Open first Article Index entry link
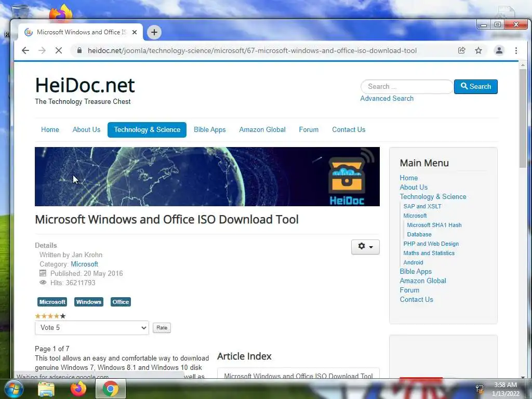Screen dimensions: 532x399 point(298,376)
